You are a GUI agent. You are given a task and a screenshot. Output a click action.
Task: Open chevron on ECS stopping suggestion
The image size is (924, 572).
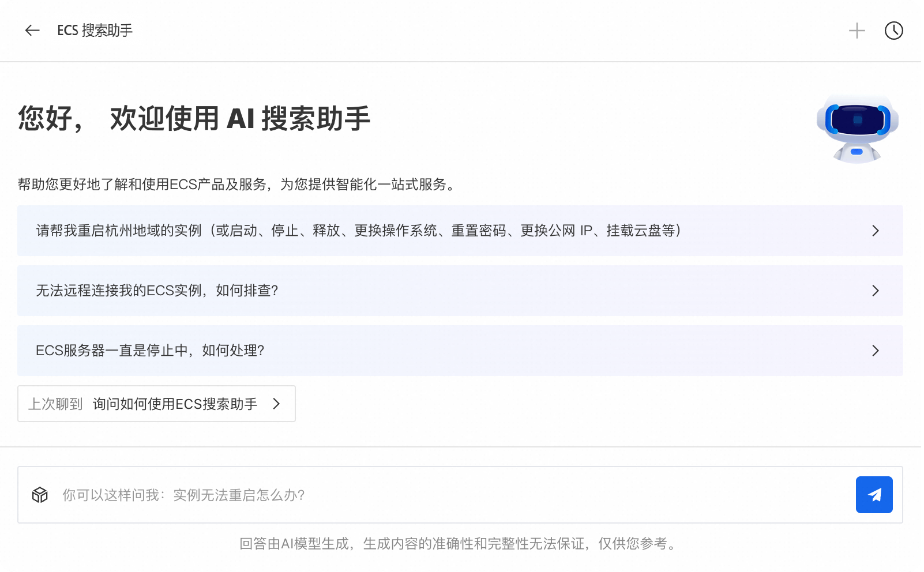pos(876,351)
